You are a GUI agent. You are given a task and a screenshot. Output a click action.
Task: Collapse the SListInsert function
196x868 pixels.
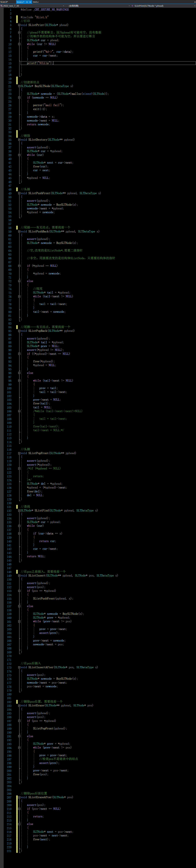tap(19, 575)
